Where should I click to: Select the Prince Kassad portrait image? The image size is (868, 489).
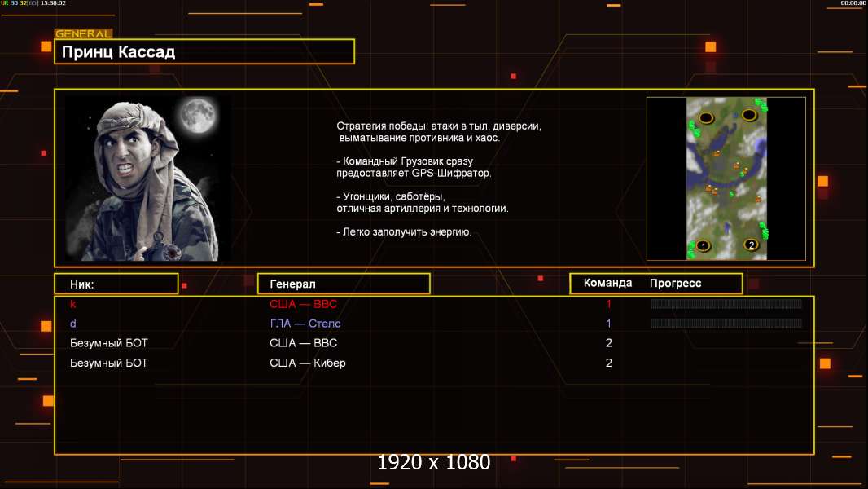148,178
